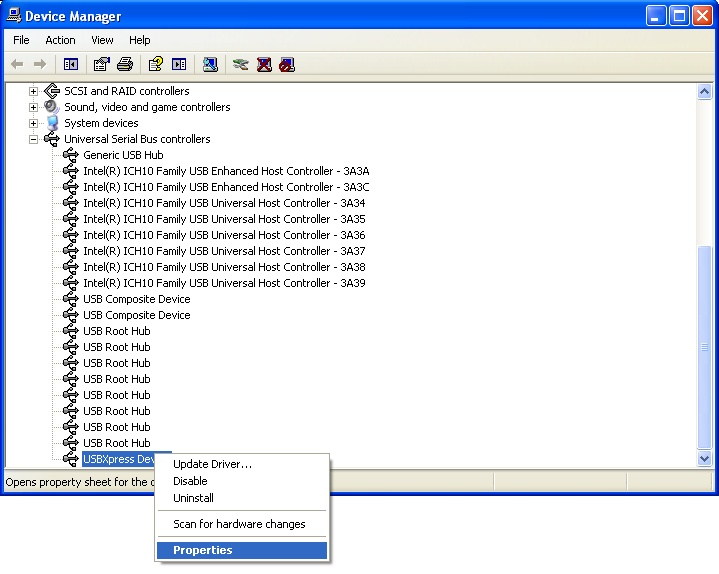Choose Scan for hardware changes context entry
The width and height of the screenshot is (719, 574).
[242, 524]
